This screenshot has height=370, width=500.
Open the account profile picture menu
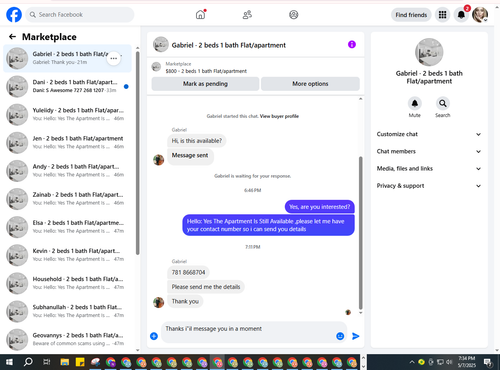(x=480, y=15)
